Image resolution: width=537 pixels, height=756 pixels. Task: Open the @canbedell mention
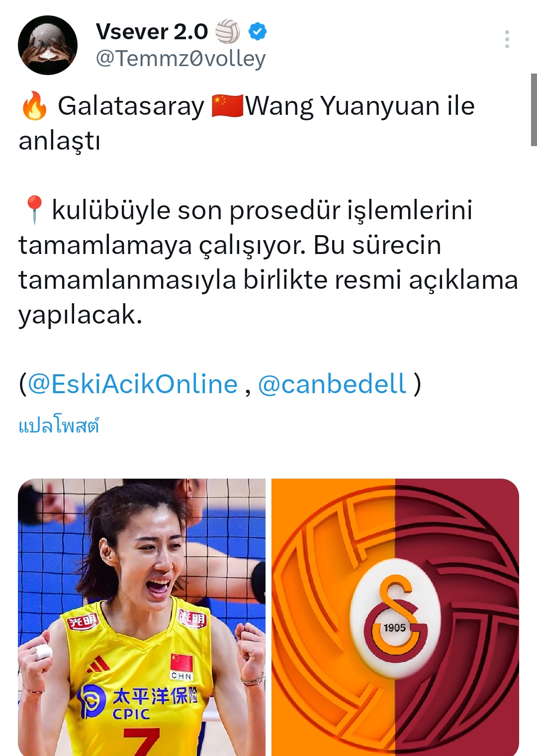click(x=332, y=384)
